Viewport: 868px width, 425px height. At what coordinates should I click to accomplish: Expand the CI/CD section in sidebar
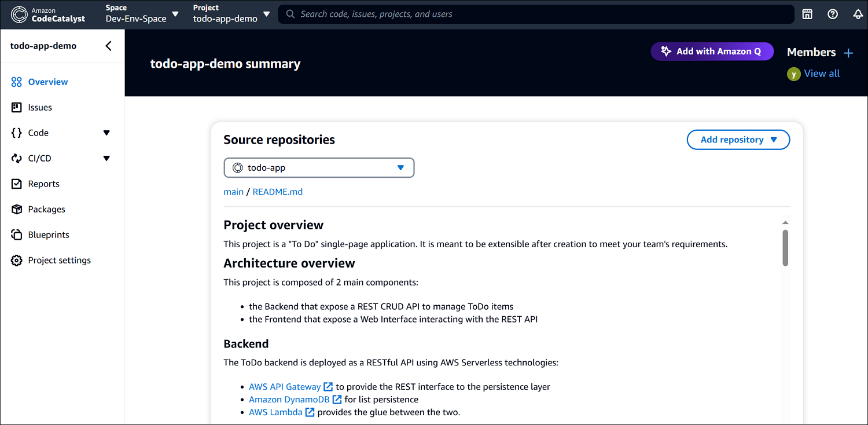(106, 159)
